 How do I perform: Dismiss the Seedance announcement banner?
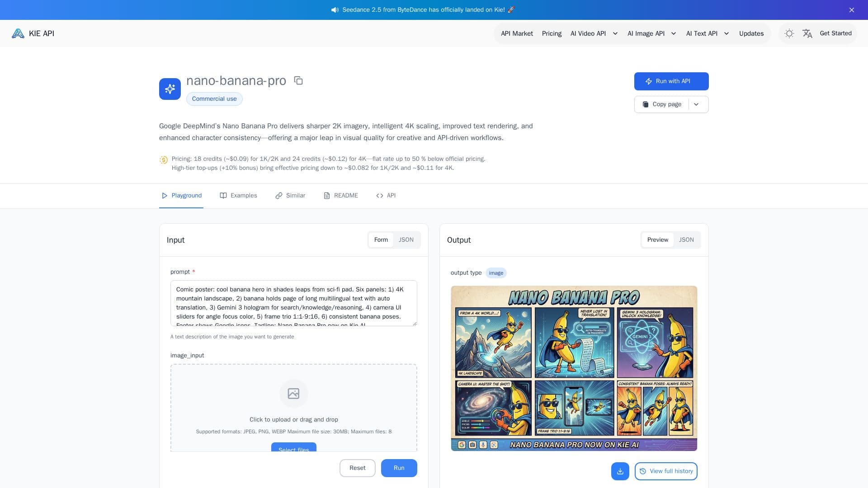pos(852,10)
